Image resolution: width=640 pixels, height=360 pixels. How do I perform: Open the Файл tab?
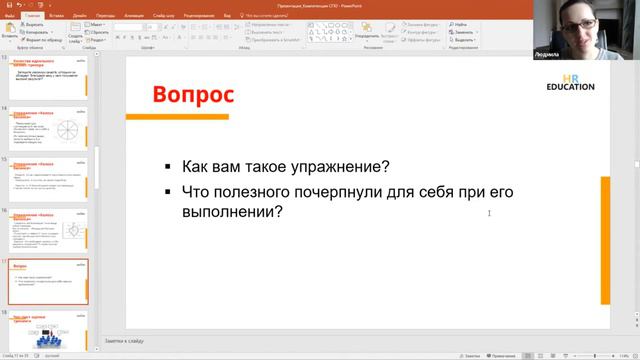pyautogui.click(x=10, y=16)
